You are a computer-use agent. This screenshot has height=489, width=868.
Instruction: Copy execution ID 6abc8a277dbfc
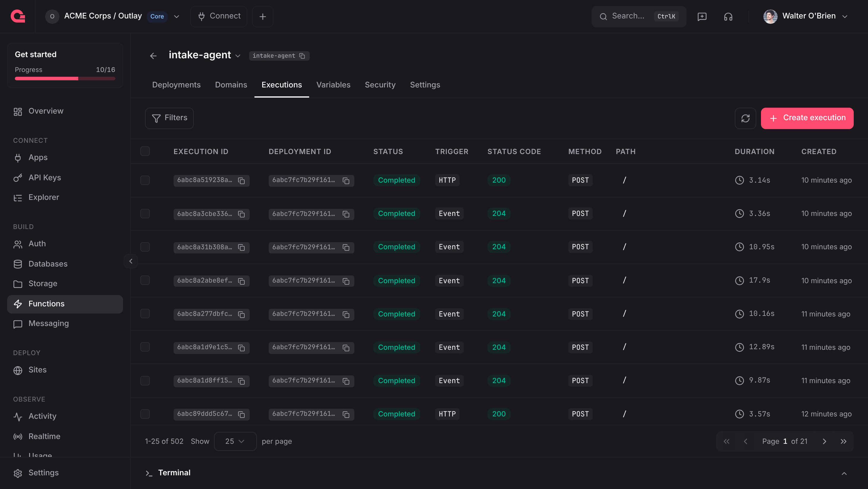tap(241, 314)
